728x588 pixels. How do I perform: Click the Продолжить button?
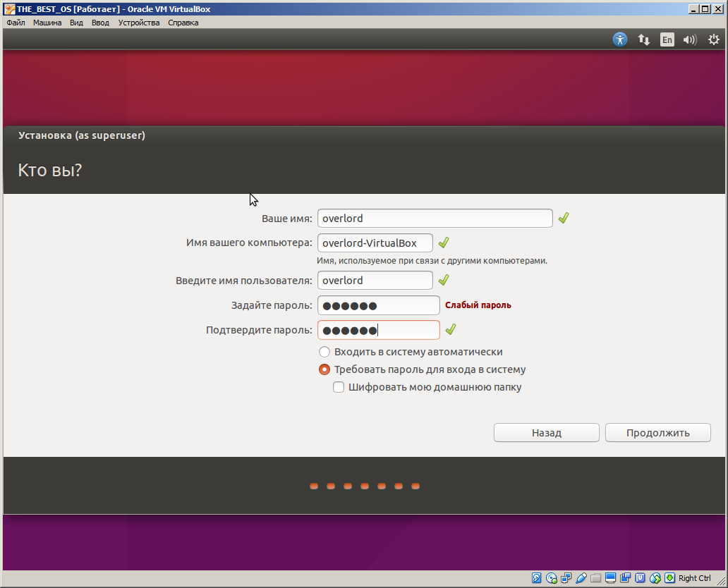(x=658, y=432)
